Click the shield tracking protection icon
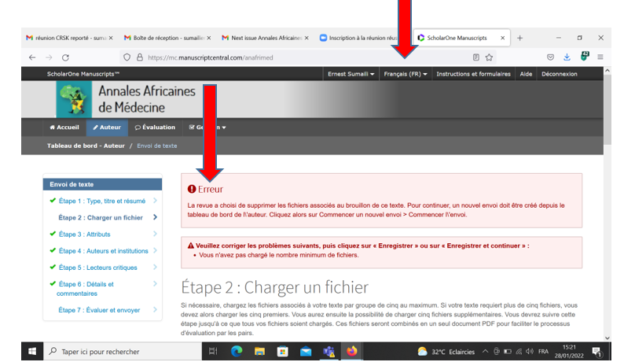Viewport: 624px width, 362px height. click(x=127, y=57)
